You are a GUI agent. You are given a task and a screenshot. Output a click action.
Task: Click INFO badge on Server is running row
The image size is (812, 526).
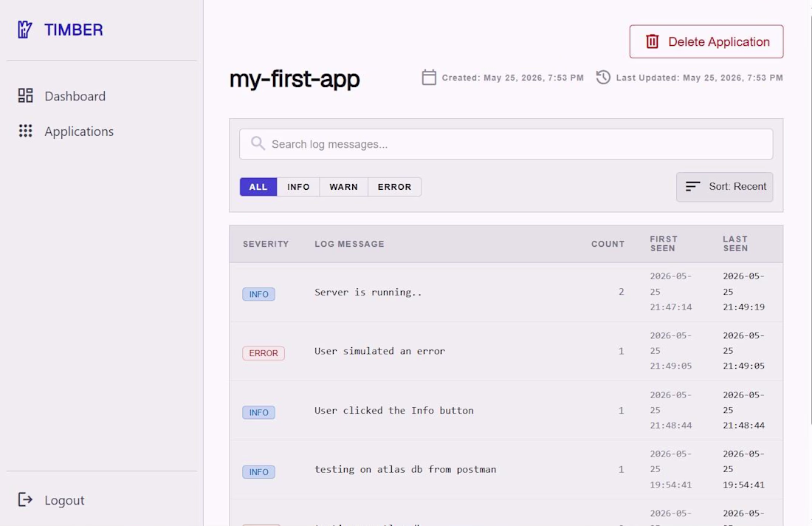(x=259, y=294)
